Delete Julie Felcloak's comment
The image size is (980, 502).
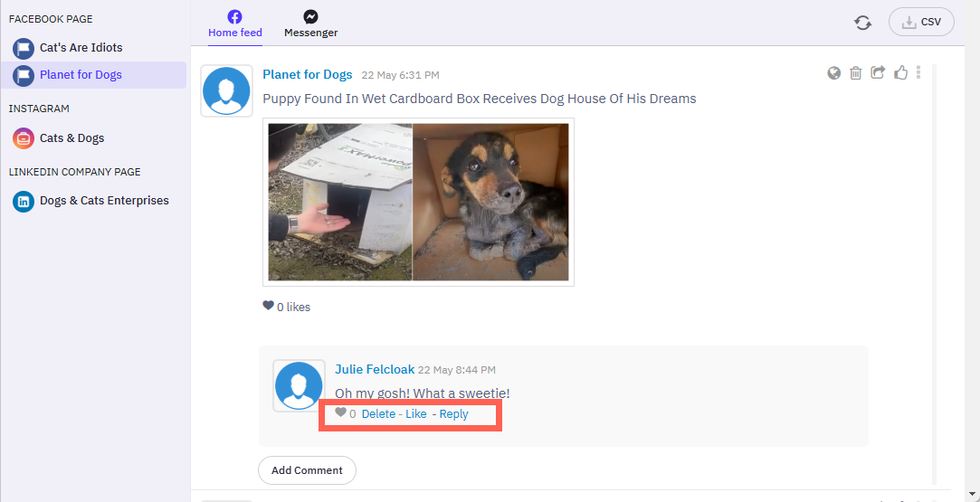pyautogui.click(x=379, y=414)
